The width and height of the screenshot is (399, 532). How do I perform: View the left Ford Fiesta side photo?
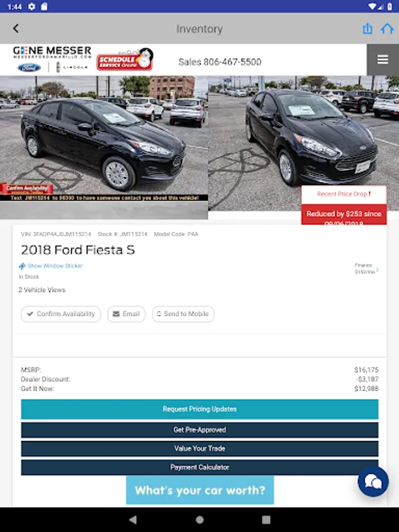104,147
